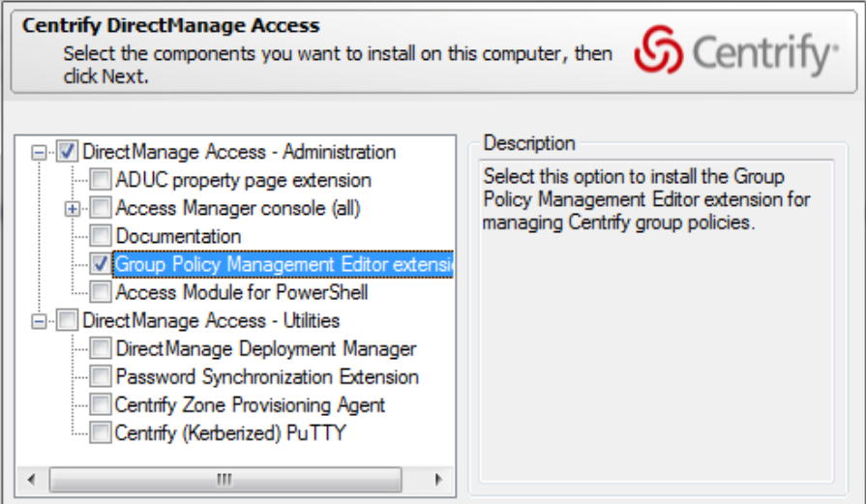
Task: Check the Access Manager console (all) box
Action: click(101, 208)
